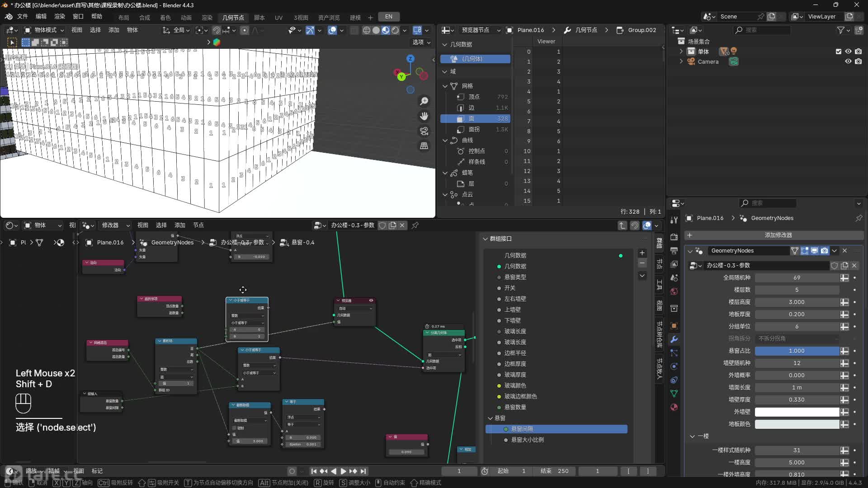Remove selected group interface item
868x488 pixels.
point(642,263)
